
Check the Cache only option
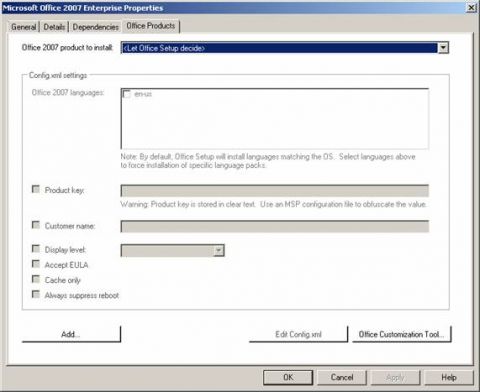(36, 279)
